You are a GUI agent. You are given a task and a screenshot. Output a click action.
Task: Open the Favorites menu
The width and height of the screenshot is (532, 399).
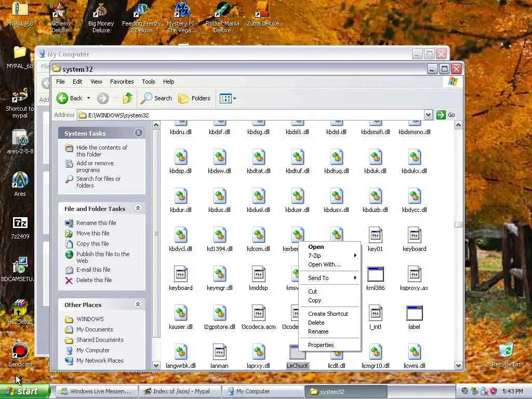point(122,82)
